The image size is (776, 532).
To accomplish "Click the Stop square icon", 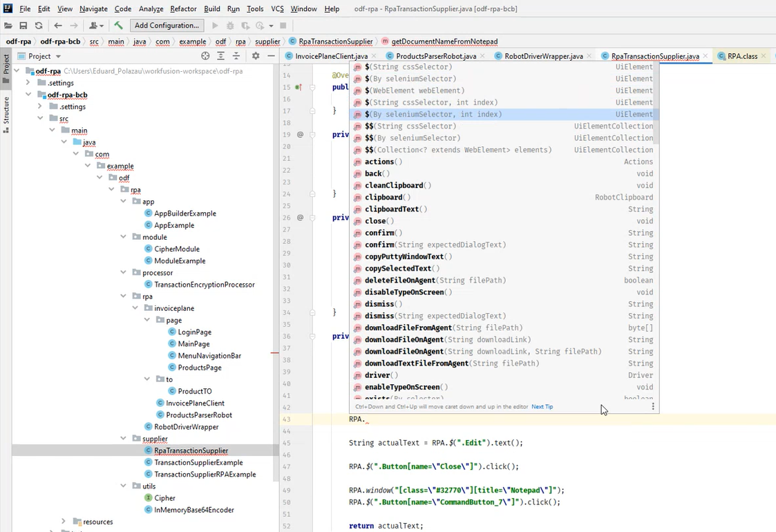I will coord(283,26).
